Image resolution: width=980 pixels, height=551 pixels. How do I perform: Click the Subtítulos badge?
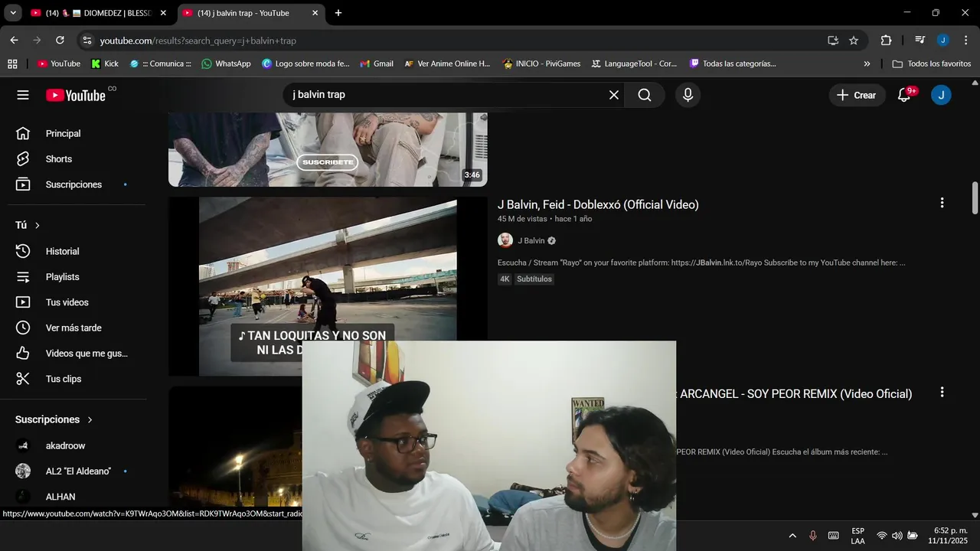(x=534, y=279)
